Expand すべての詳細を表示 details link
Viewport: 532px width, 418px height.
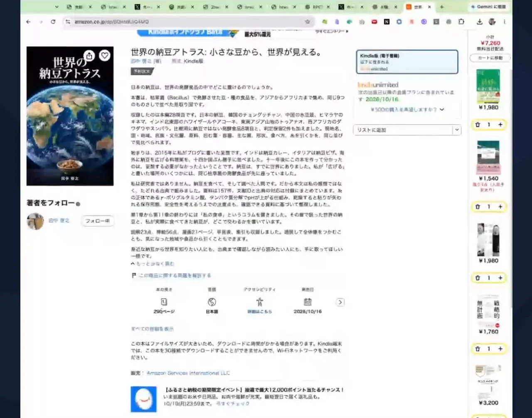pyautogui.click(x=153, y=329)
